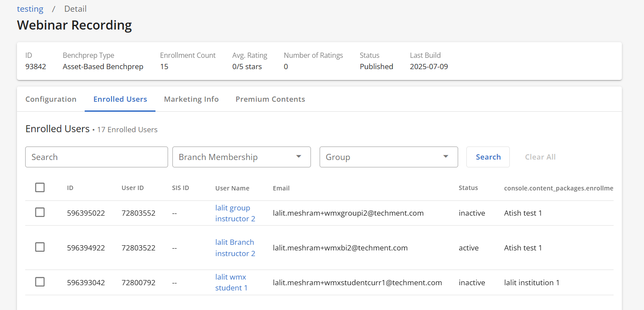The image size is (644, 310).
Task: Click the Search text input field
Action: pyautogui.click(x=96, y=157)
